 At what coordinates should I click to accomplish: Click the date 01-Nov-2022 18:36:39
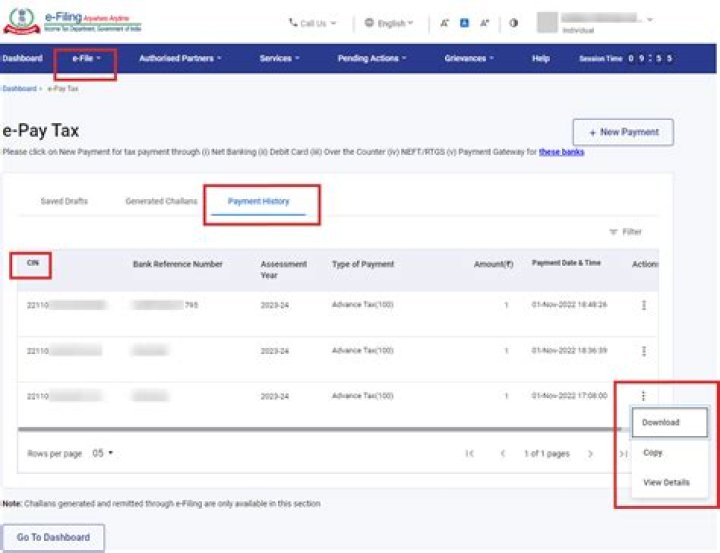coord(569,350)
